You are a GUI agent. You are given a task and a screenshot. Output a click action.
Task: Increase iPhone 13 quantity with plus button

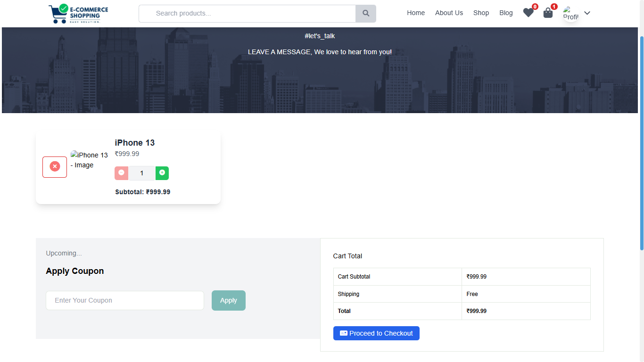[x=162, y=173]
